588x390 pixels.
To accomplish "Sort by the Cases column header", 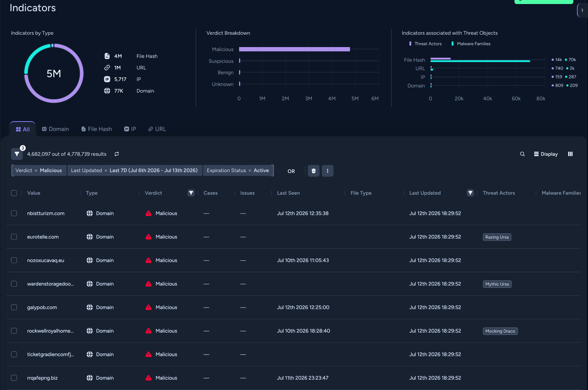I will pos(210,193).
